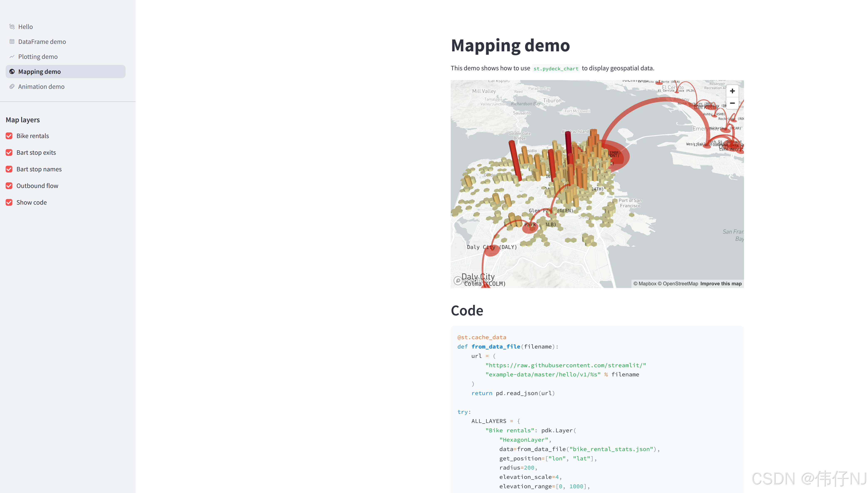
Task: Zoom in the map with plus button
Action: coord(732,91)
